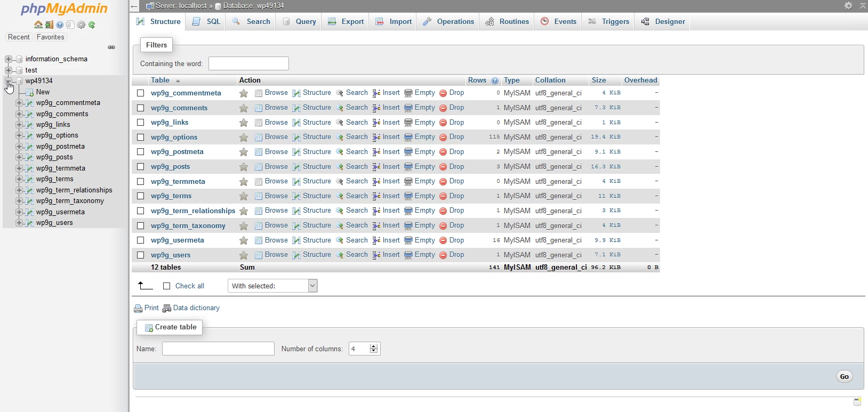Open phpMyAdmin documentation help icon
The image size is (868, 412).
(x=60, y=25)
